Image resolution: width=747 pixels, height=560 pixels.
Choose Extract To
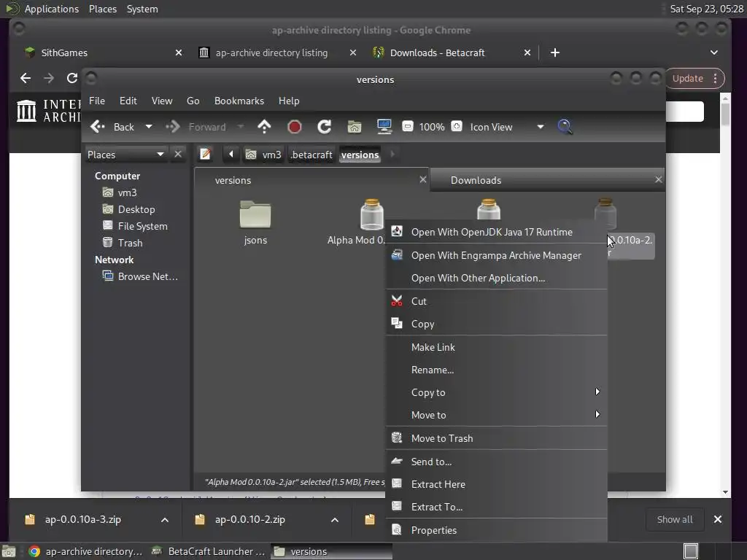[496, 507]
